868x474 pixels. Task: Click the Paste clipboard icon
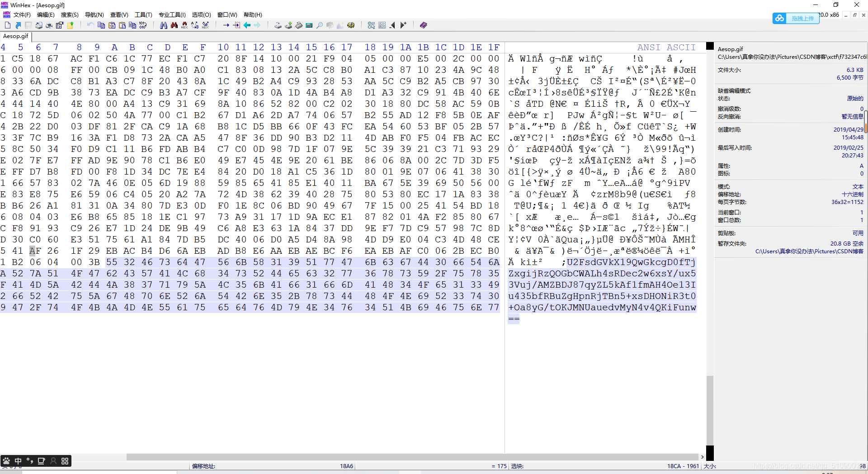122,25
